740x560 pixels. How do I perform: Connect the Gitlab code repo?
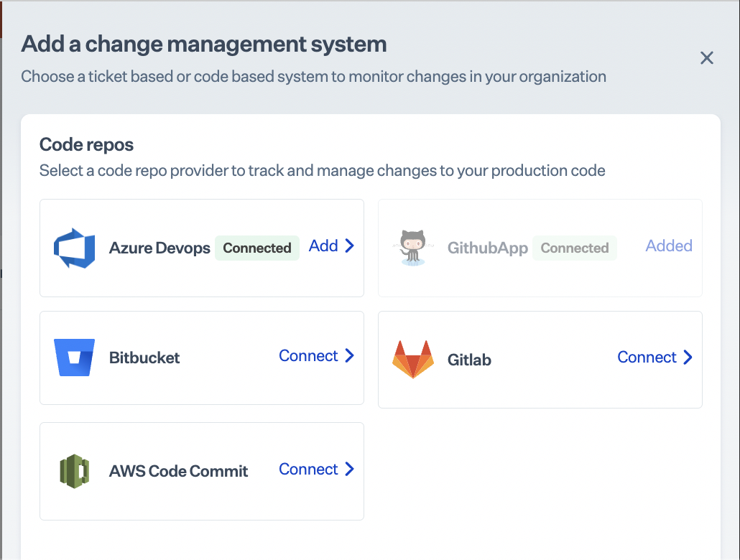point(647,358)
